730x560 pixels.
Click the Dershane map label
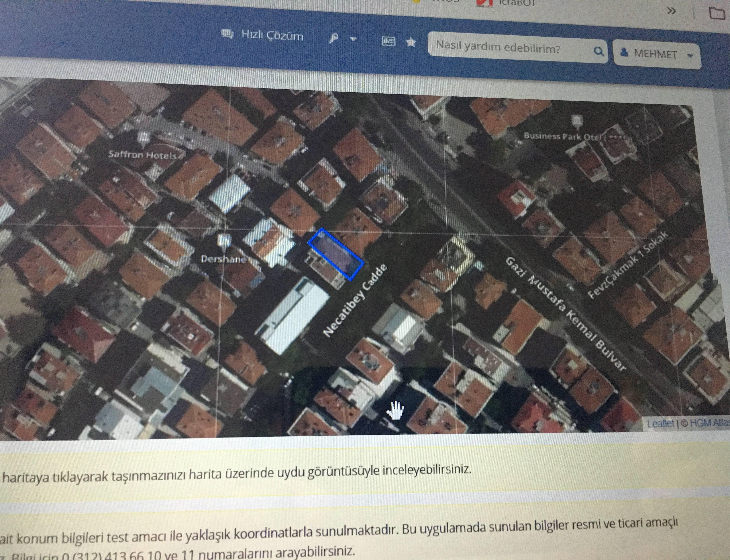pyautogui.click(x=224, y=259)
